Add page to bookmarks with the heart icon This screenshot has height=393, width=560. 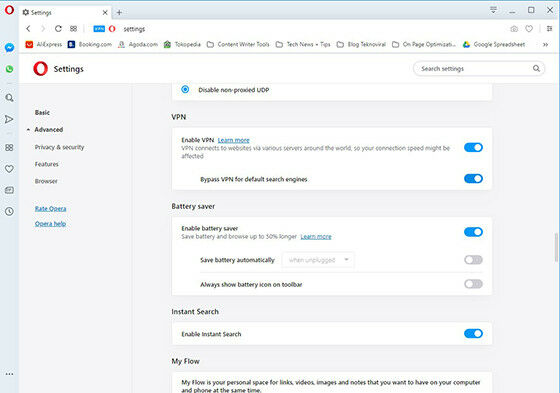[529, 29]
